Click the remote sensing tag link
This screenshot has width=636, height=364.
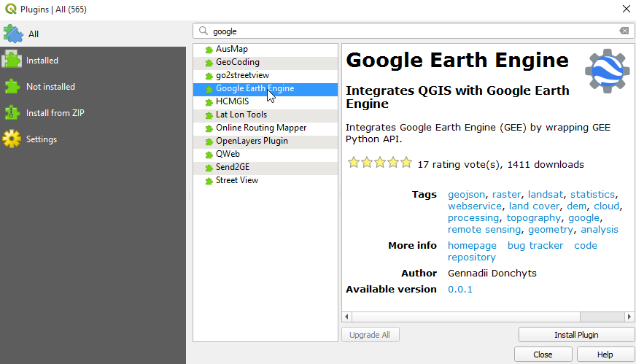coord(484,230)
